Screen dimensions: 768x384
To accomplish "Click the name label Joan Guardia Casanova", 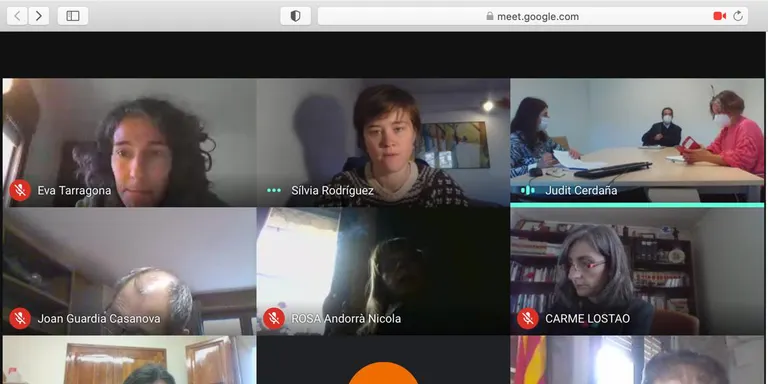I will (x=99, y=319).
